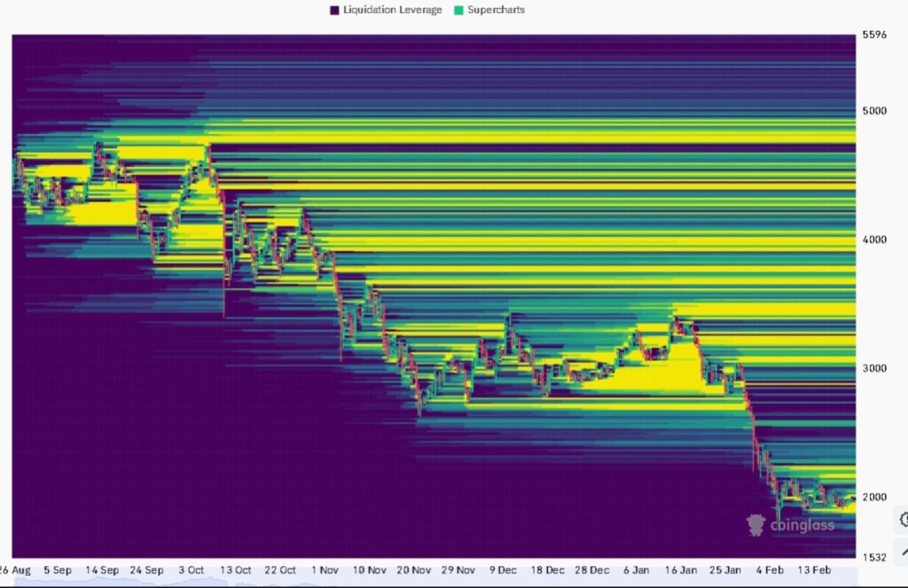This screenshot has width=908, height=588.
Task: Click the 5596 top price axis label
Action: [x=874, y=35]
